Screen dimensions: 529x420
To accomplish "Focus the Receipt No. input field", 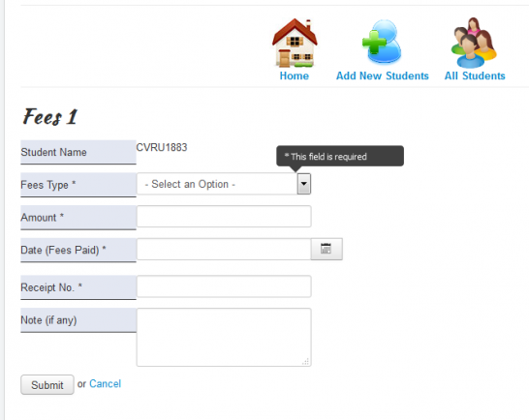I will point(224,286).
